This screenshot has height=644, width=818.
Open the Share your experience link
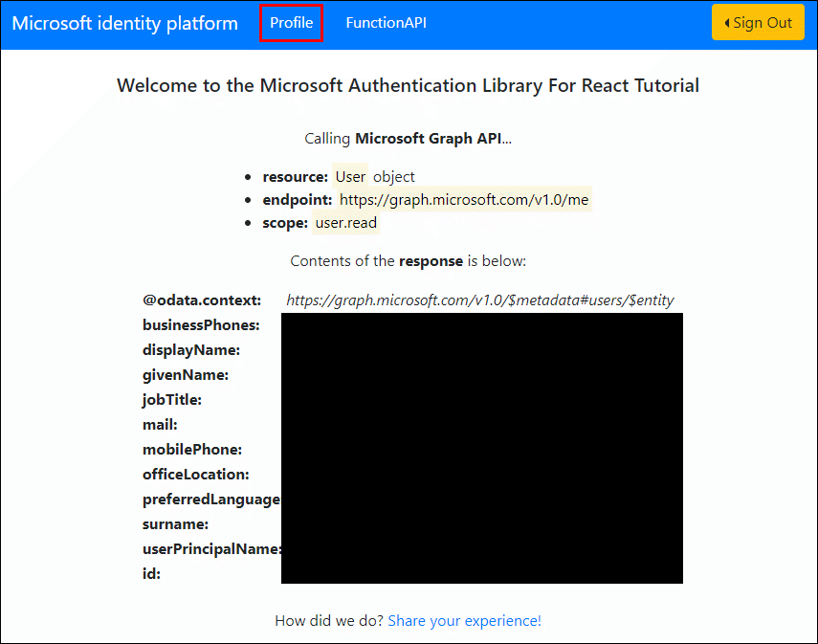point(464,620)
